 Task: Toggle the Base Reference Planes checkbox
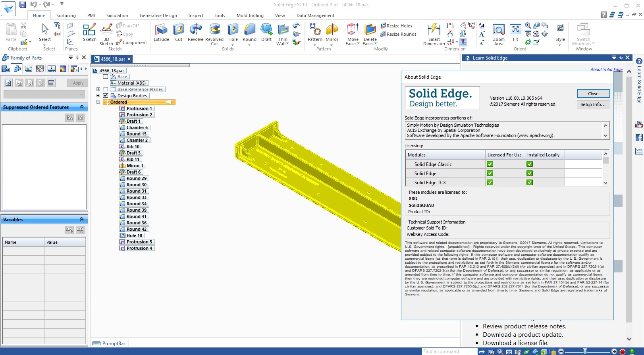coord(106,89)
